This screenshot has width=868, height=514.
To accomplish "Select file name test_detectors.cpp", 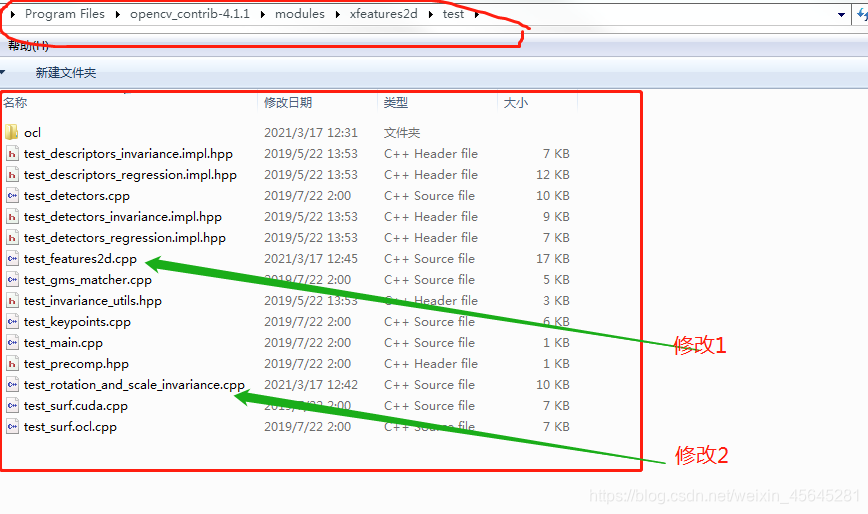I will click(76, 196).
